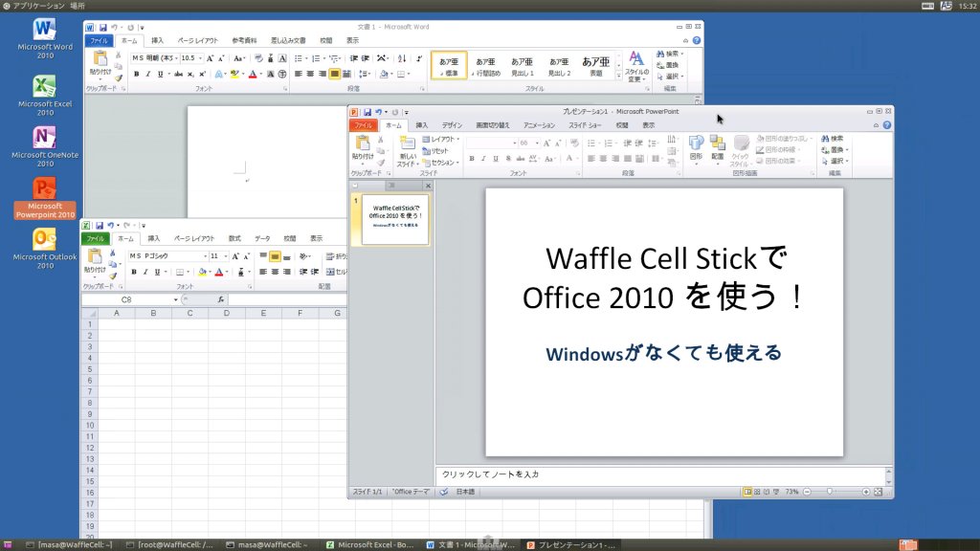This screenshot has width=980, height=551.
Task: Click Word help question mark icon
Action: (697, 40)
